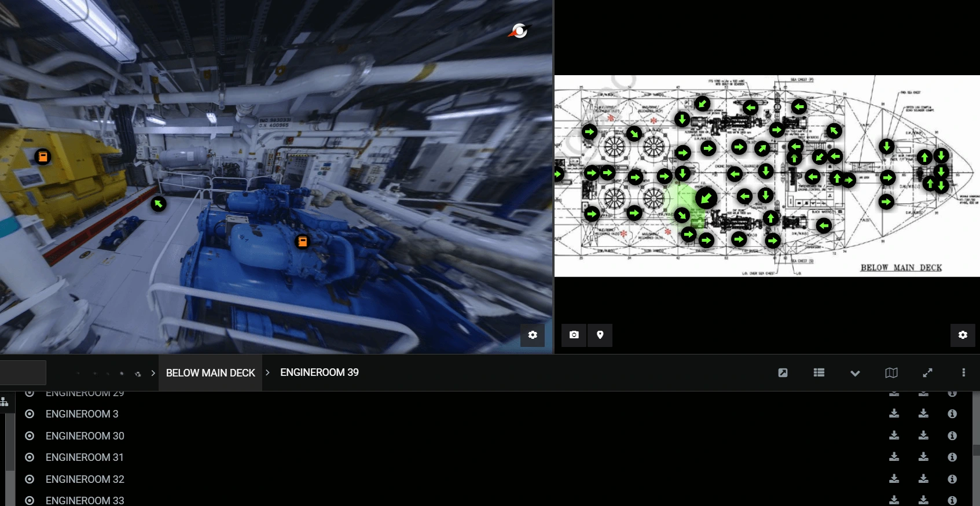Select ENGINEROOM 3 in the list
Image resolution: width=980 pixels, height=506 pixels.
(x=82, y=414)
